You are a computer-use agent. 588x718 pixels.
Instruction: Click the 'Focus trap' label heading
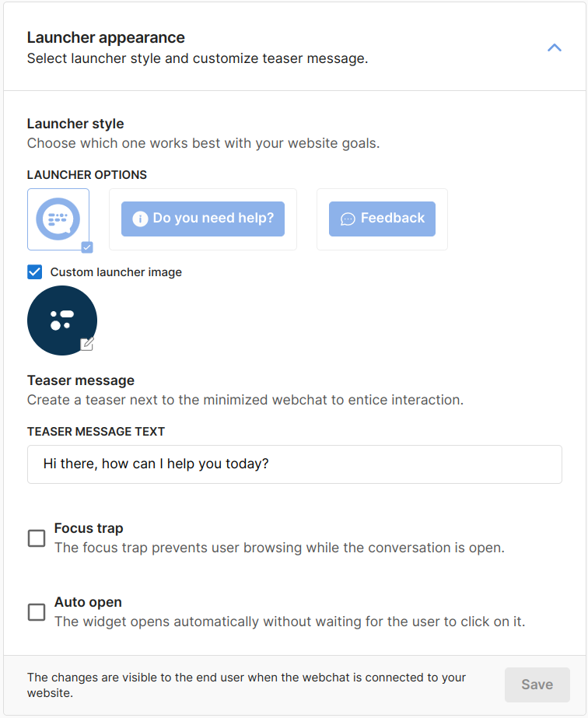[x=89, y=528]
